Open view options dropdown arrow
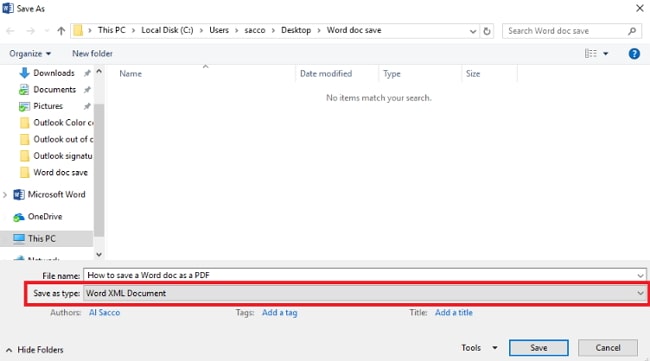650x361 pixels. [x=606, y=54]
